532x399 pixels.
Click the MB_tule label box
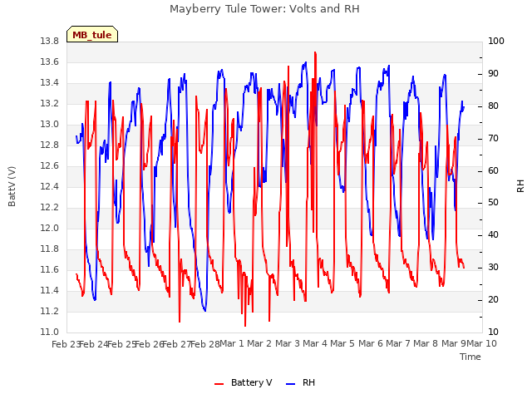click(92, 34)
